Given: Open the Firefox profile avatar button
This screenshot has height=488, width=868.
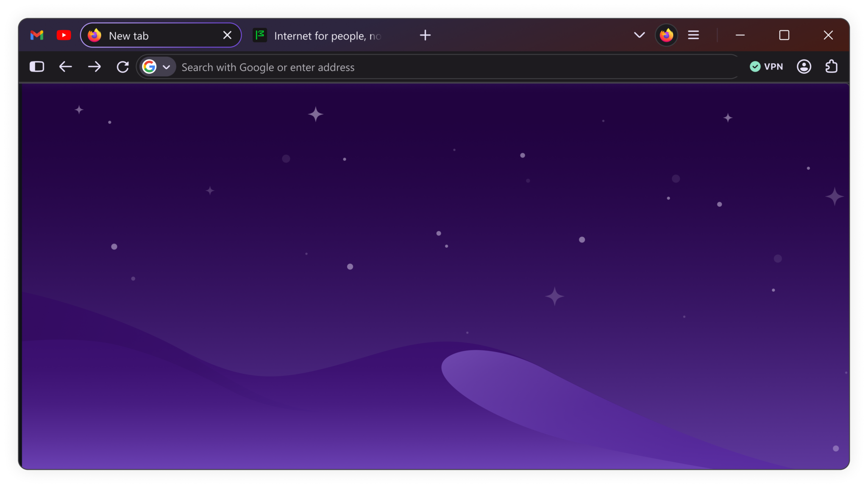Looking at the screenshot, I should pos(666,35).
